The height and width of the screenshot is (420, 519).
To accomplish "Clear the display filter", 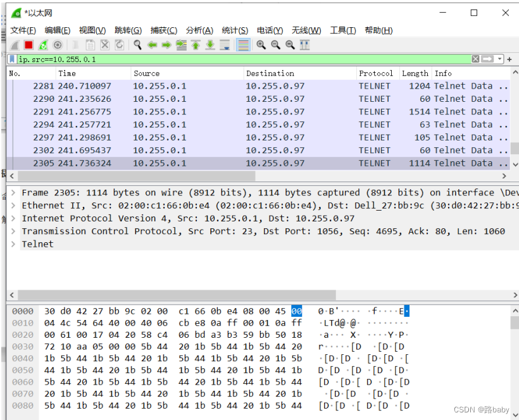I will tap(475, 59).
